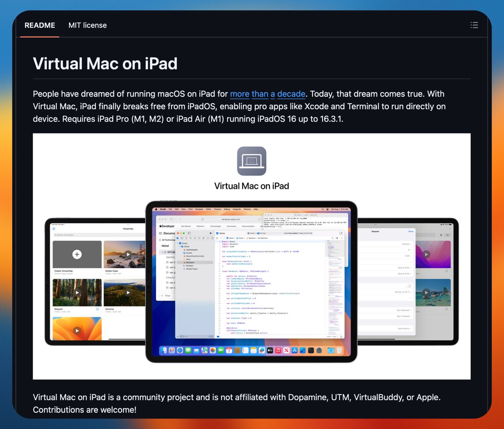This screenshot has height=429, width=504.
Task: Open the Debug menu
Action: click(x=227, y=209)
